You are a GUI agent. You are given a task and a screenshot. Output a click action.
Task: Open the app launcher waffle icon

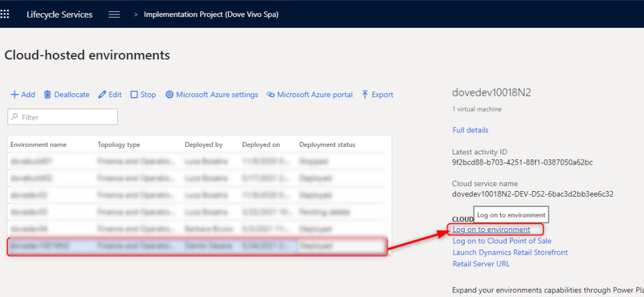pyautogui.click(x=5, y=14)
